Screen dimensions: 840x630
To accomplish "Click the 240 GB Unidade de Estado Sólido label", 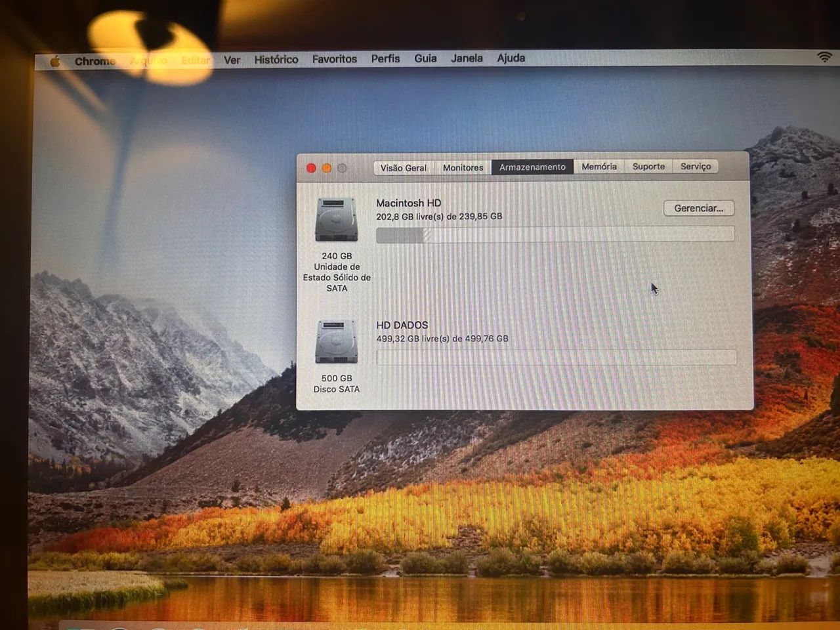I will click(337, 272).
